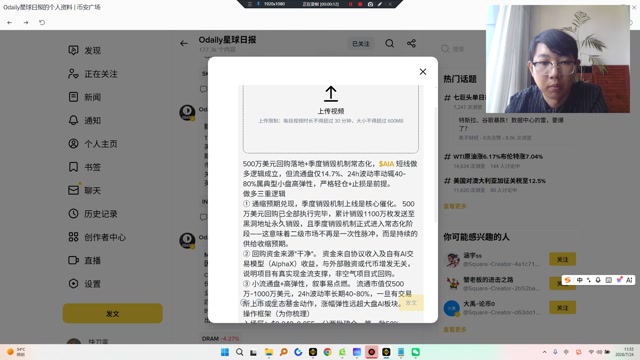Click the 聊天 chat envelope icon
Screen dimensions: 640x360
point(73,190)
